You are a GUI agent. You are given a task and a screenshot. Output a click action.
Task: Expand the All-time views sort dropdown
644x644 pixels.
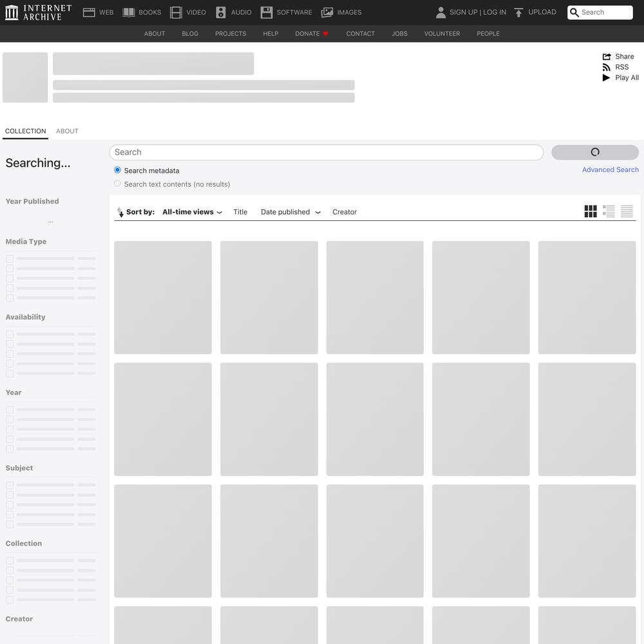[x=192, y=212]
